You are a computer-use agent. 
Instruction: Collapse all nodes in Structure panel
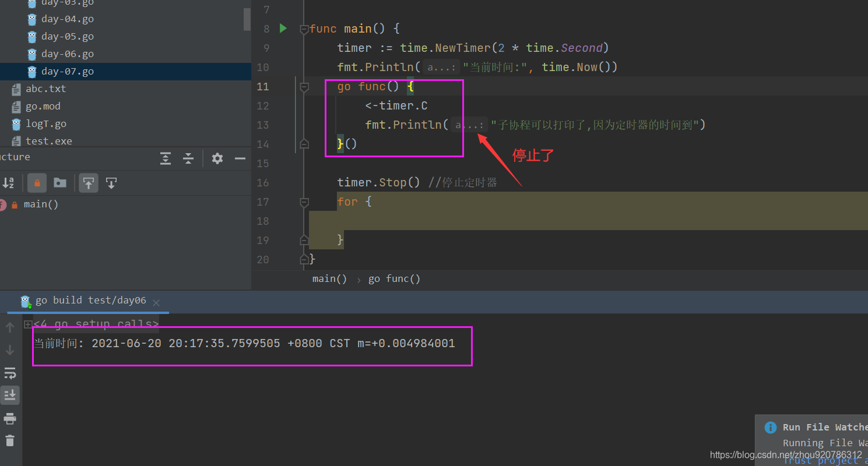point(188,158)
